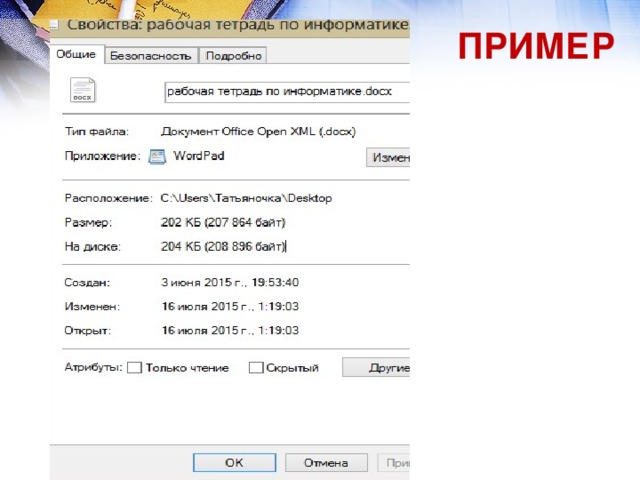Image resolution: width=640 pixels, height=480 pixels.
Task: Click the docx file icon
Action: [82, 90]
